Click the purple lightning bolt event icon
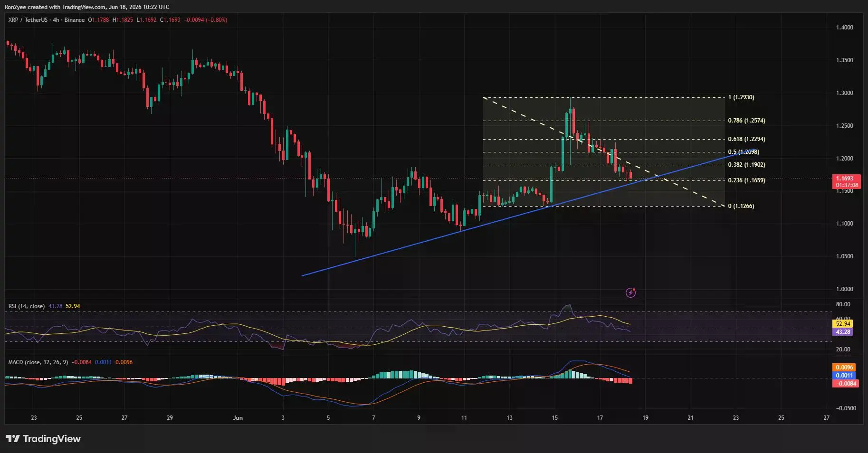This screenshot has width=868, height=453. pos(630,293)
